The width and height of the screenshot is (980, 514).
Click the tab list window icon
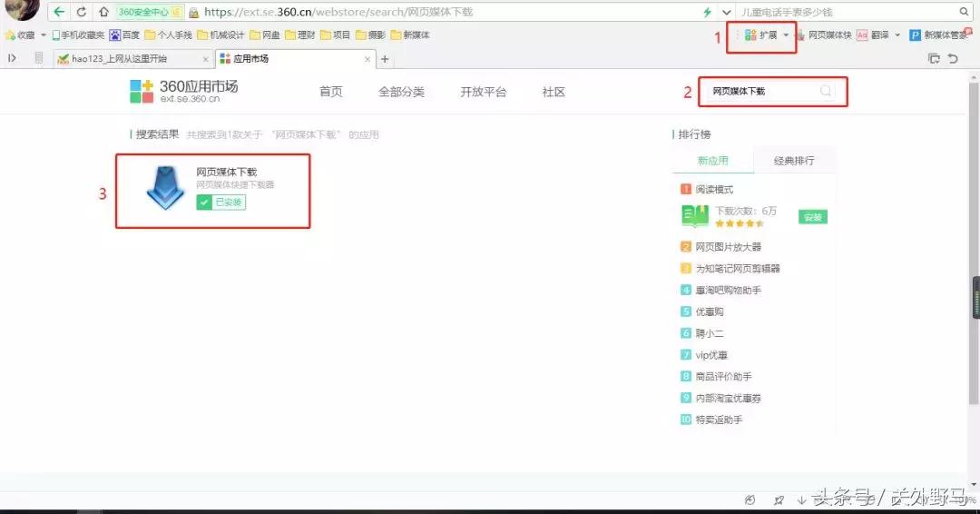[934, 58]
